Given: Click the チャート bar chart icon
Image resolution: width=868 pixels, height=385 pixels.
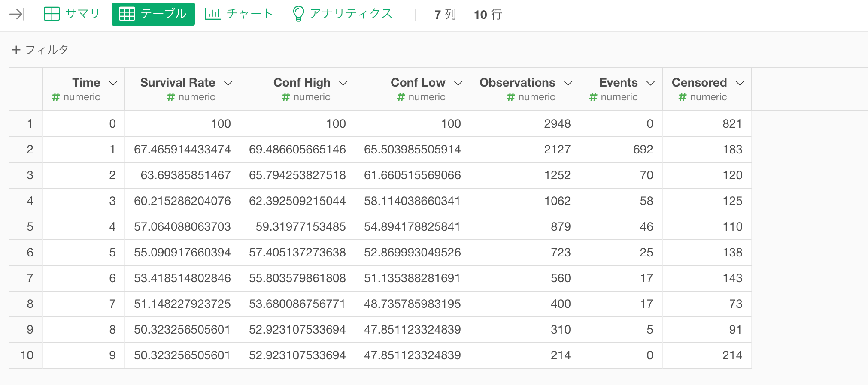Looking at the screenshot, I should [212, 14].
